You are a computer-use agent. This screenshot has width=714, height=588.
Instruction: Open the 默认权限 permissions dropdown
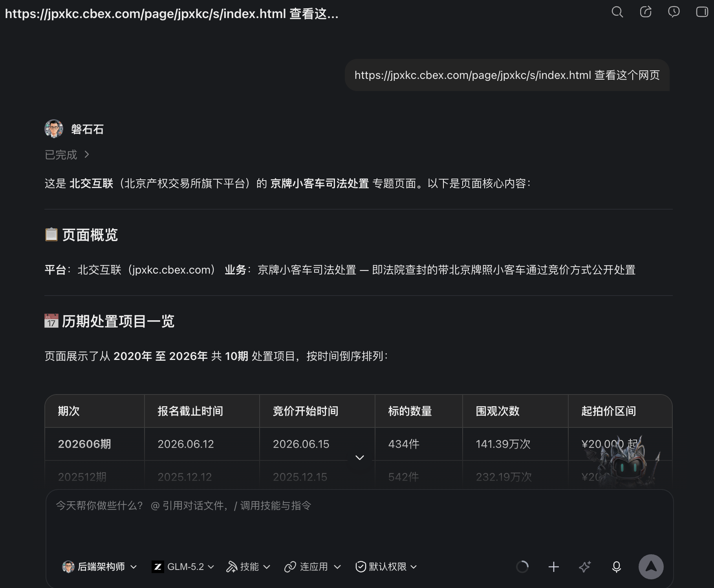point(386,567)
